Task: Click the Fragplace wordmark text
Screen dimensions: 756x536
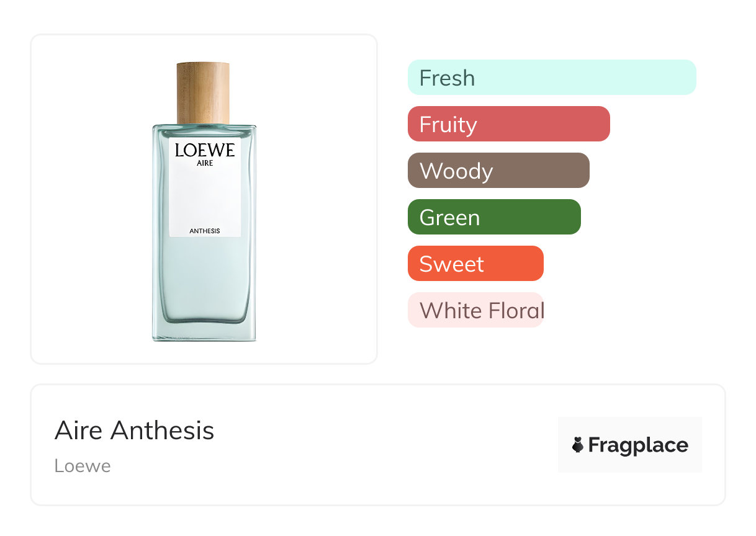Action: [638, 445]
